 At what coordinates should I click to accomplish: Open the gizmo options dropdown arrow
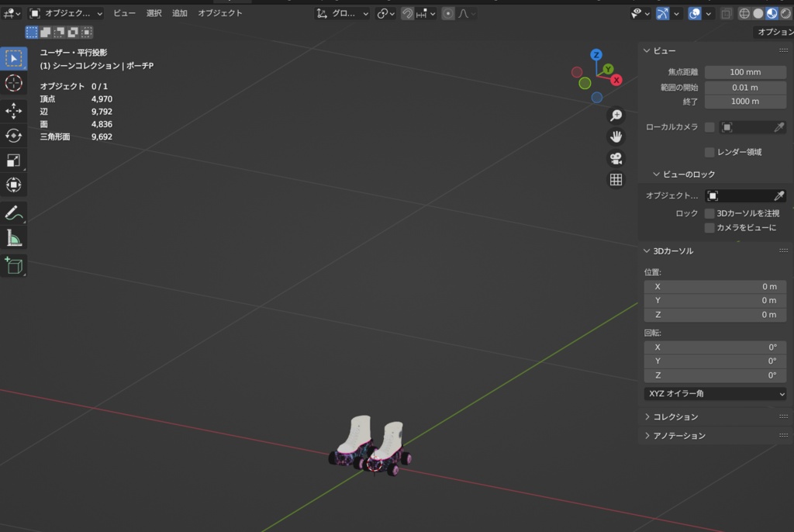(x=676, y=14)
